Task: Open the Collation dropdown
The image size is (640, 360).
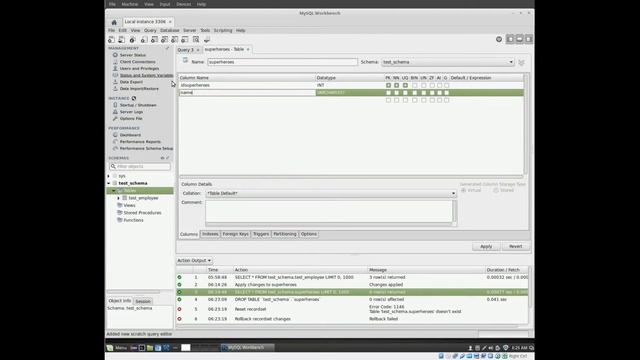Action: (331, 193)
